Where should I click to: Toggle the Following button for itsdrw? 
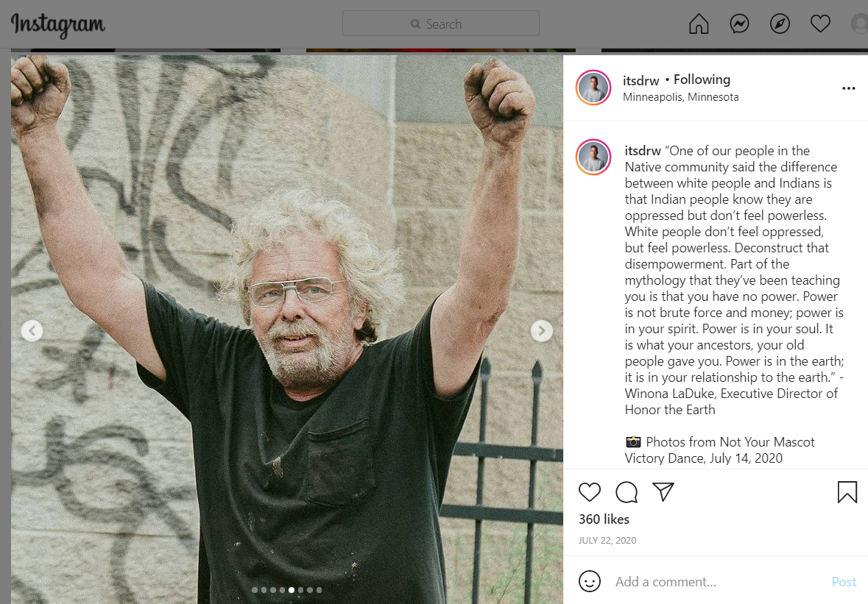[702, 79]
